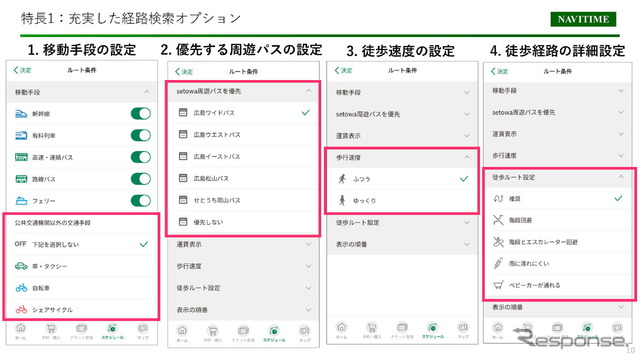Tap the 決定 back button in panel 2
The height and width of the screenshot is (360, 640).
184,71
